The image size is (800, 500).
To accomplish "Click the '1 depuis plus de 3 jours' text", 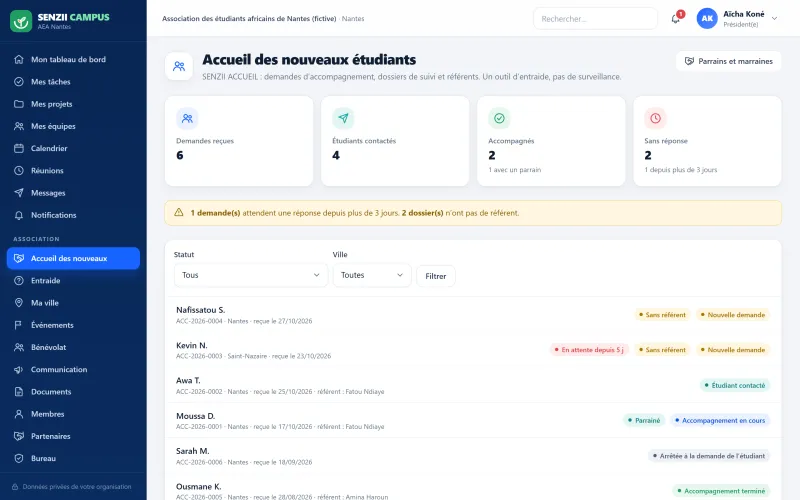I will coord(681,170).
